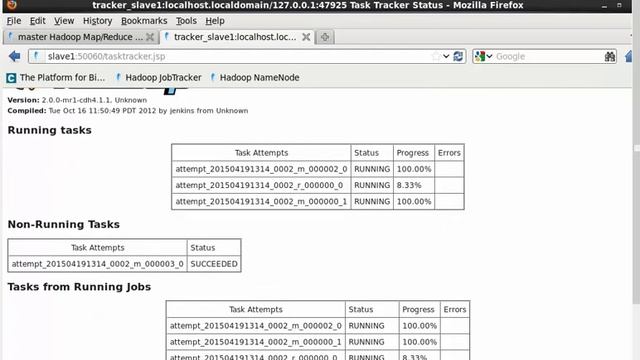
Task: Select attempt_201504191314_0002_r_000000_0 in Running tasks
Action: (x=259, y=185)
